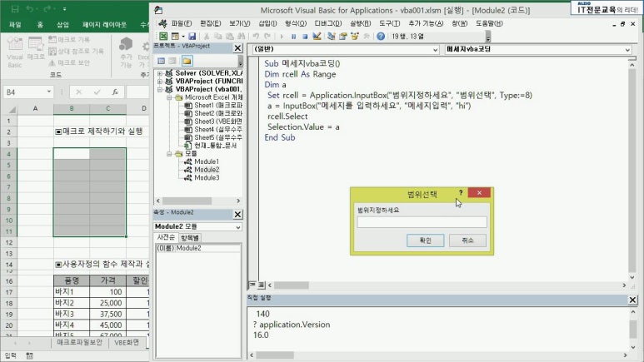The image size is (644, 362).
Task: Click the Copy icon in VBA toolbar
Action: [x=218, y=37]
